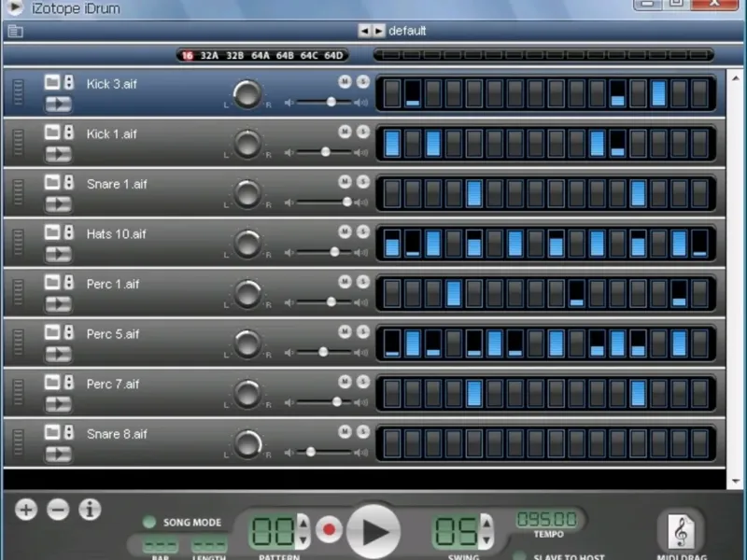Select the 16 step resolution tab

(x=188, y=56)
